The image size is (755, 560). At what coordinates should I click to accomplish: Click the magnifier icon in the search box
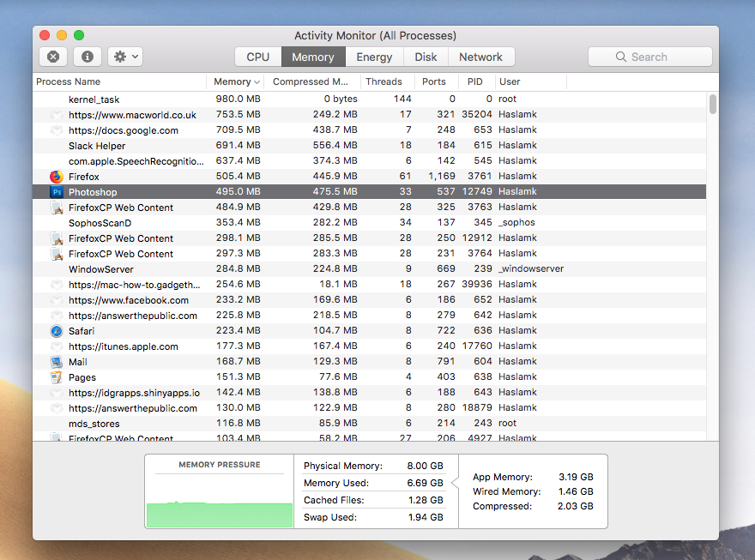click(x=620, y=57)
